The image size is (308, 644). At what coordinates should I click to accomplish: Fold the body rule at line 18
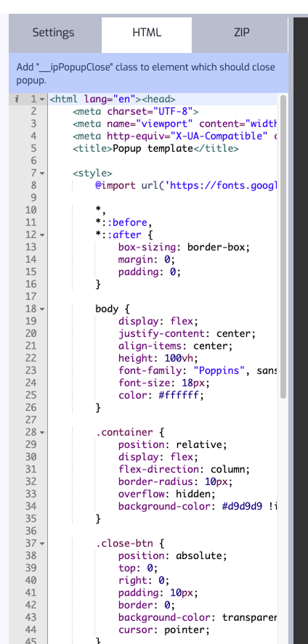coord(42,309)
